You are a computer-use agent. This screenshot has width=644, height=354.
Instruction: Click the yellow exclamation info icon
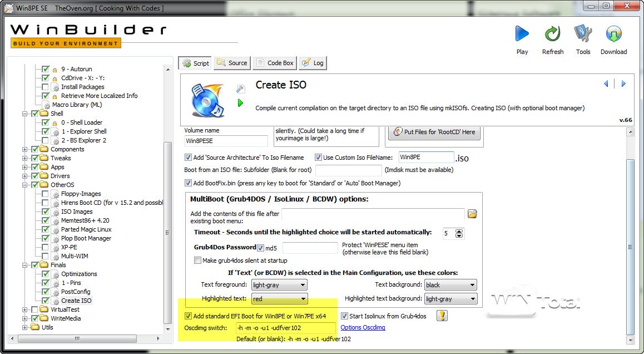[442, 316]
